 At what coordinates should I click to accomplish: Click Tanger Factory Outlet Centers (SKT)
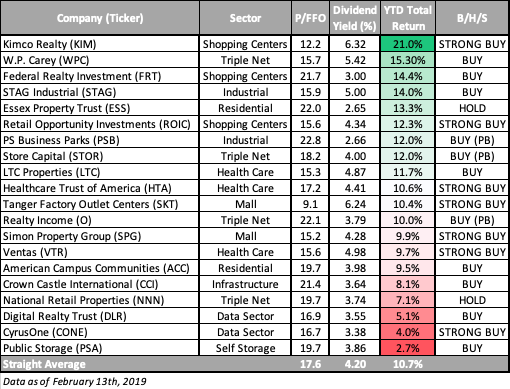[x=91, y=204]
